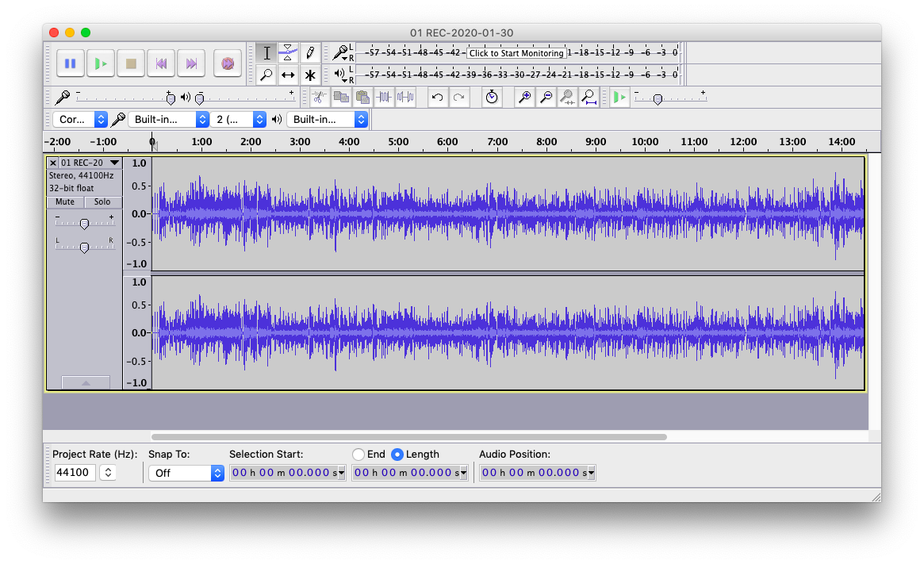The height and width of the screenshot is (564, 924).
Task: Click the Zoom In magnifier
Action: [524, 97]
